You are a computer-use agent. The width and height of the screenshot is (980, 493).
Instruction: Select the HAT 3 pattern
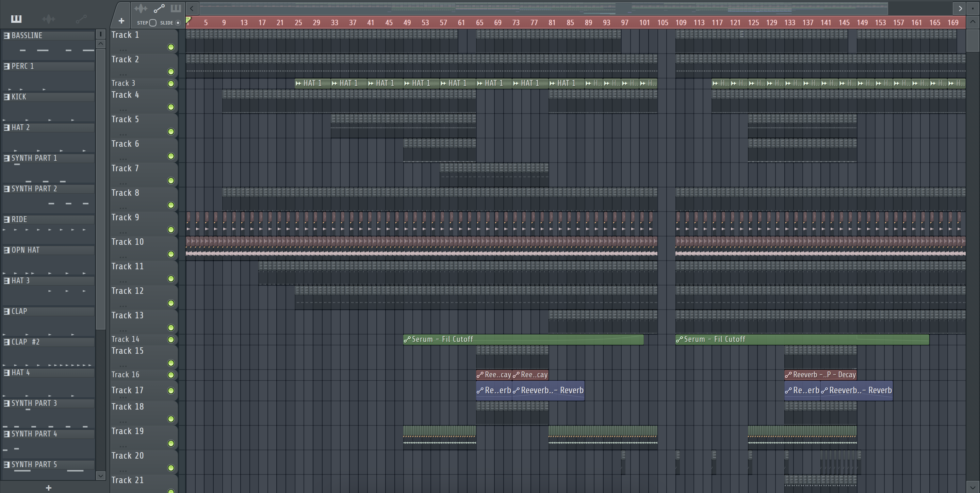tap(48, 281)
